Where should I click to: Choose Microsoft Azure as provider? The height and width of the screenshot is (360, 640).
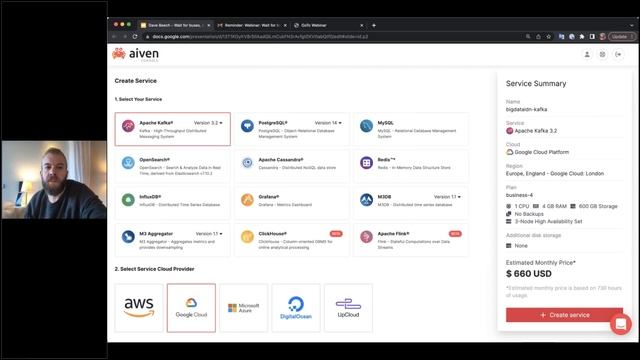pos(244,308)
